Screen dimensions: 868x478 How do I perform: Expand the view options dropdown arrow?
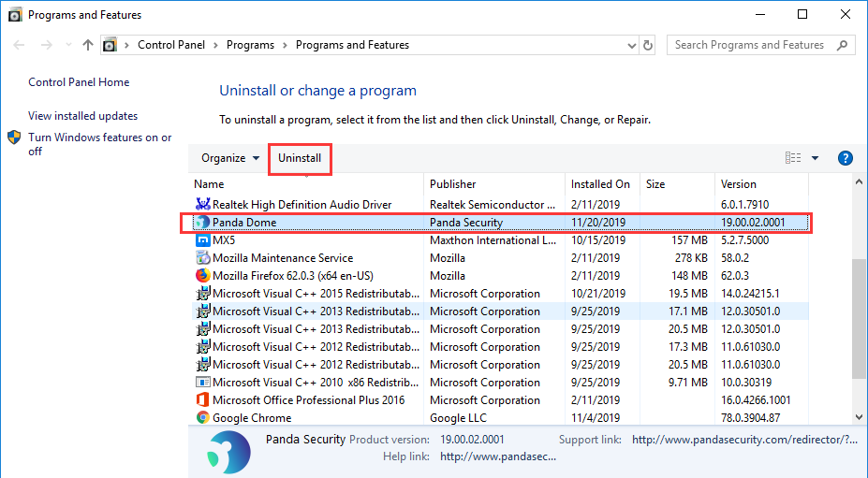pyautogui.click(x=815, y=158)
